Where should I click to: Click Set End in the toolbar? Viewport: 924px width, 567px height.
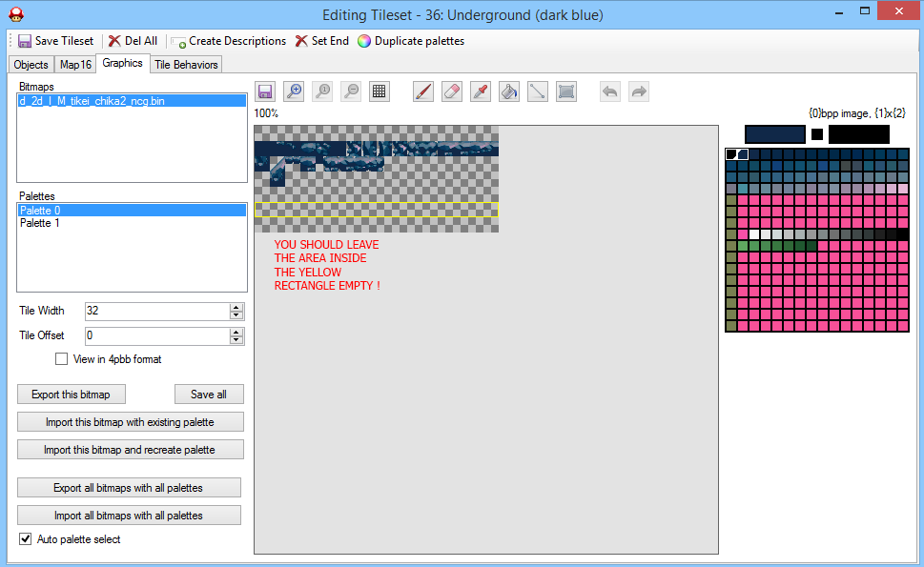321,41
